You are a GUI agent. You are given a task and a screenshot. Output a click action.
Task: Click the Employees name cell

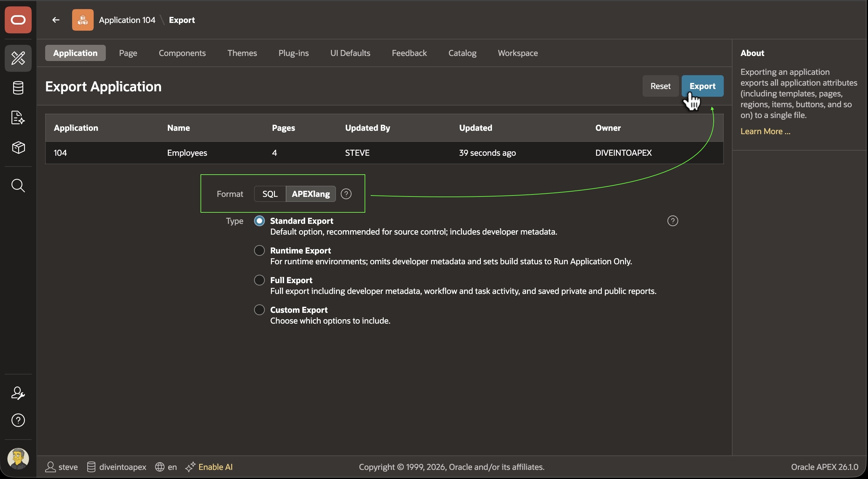tap(187, 153)
